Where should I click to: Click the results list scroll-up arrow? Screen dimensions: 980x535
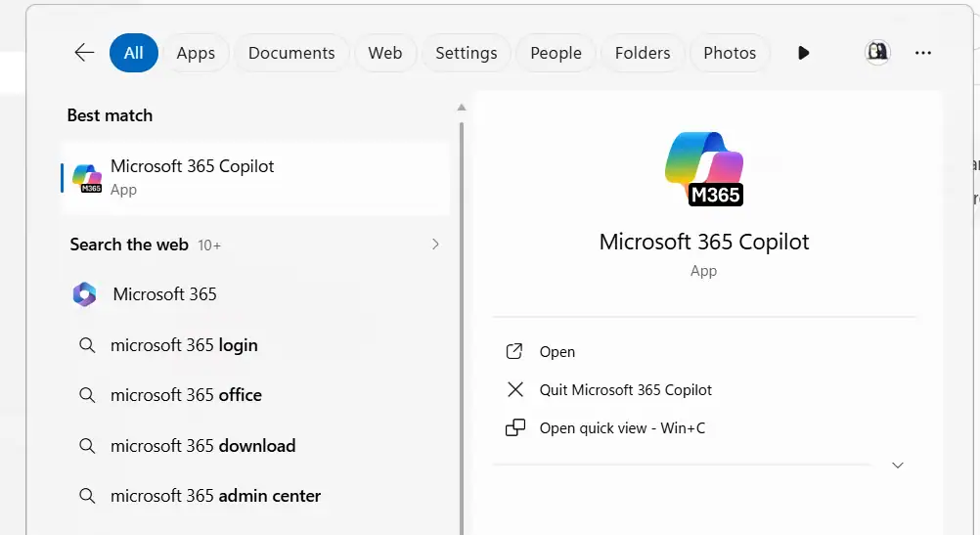pyautogui.click(x=462, y=108)
